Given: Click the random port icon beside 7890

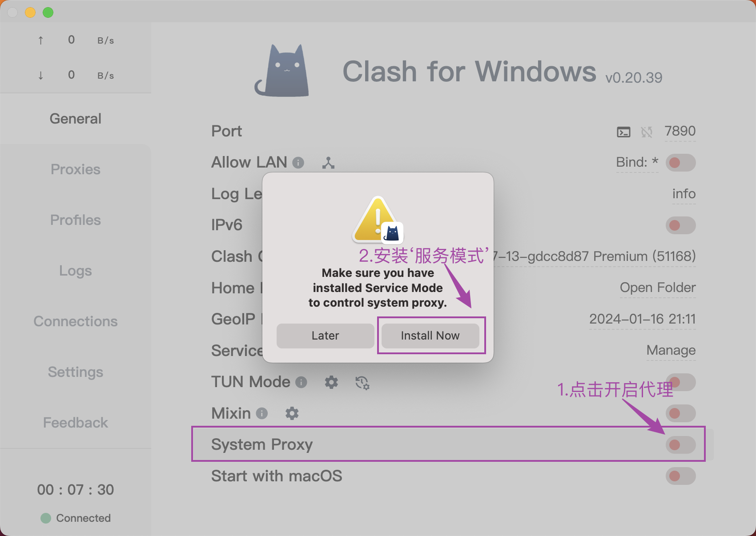Looking at the screenshot, I should pyautogui.click(x=647, y=132).
